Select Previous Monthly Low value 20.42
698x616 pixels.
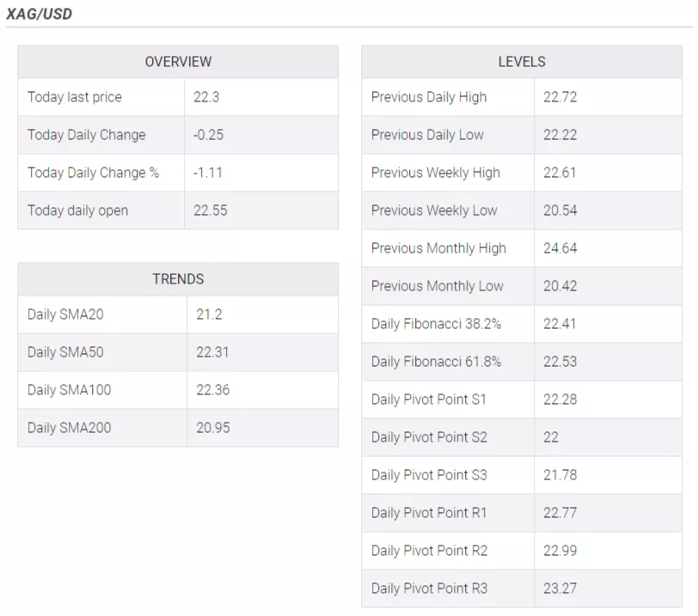560,286
